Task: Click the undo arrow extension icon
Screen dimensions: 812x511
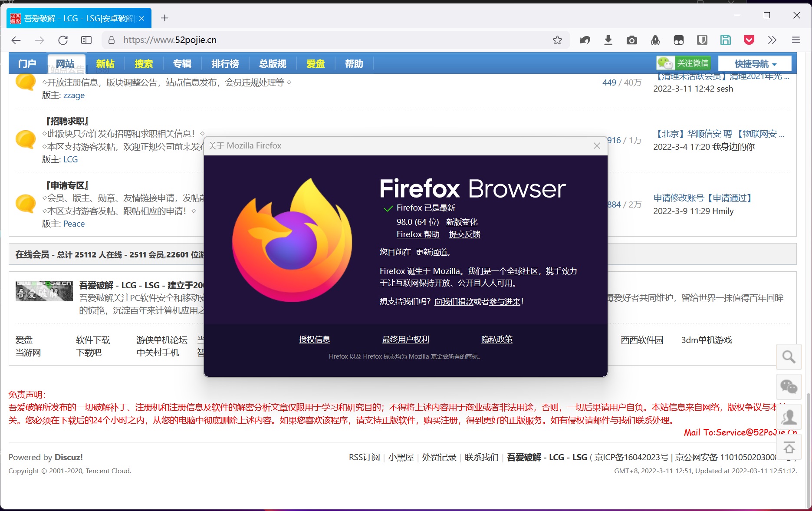Action: click(585, 40)
